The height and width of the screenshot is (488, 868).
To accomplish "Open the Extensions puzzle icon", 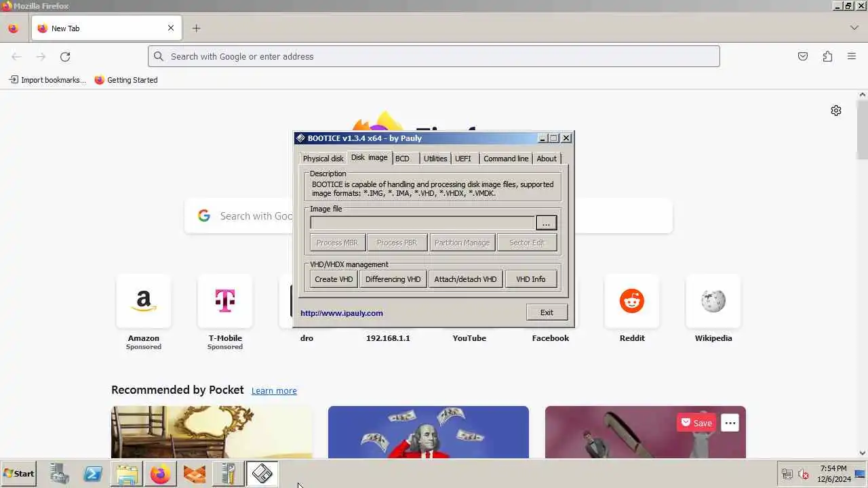I will point(827,56).
